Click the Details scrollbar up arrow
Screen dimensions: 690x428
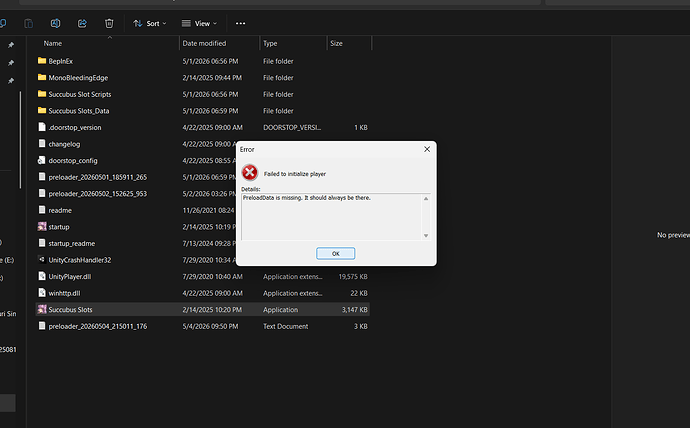tap(426, 199)
